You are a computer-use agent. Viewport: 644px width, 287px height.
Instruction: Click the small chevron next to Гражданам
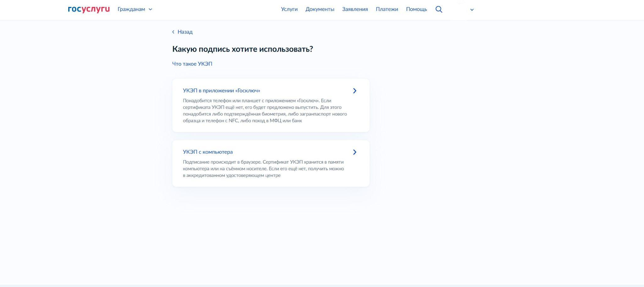(x=150, y=9)
